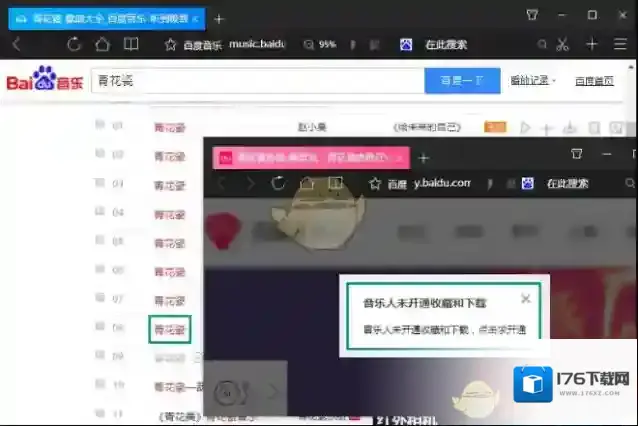Bookmark the y.baidu.com page with the star
This screenshot has width=638, height=426.
tap(375, 184)
